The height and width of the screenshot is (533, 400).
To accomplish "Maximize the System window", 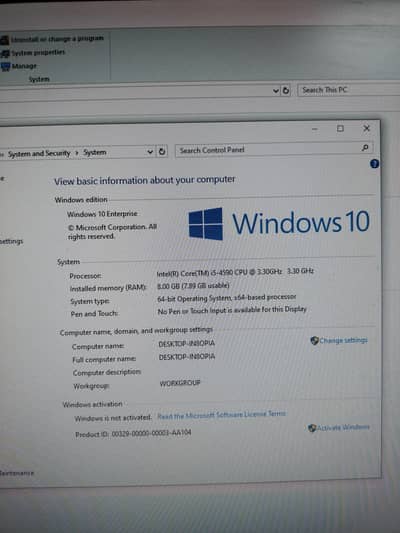I will 340,128.
